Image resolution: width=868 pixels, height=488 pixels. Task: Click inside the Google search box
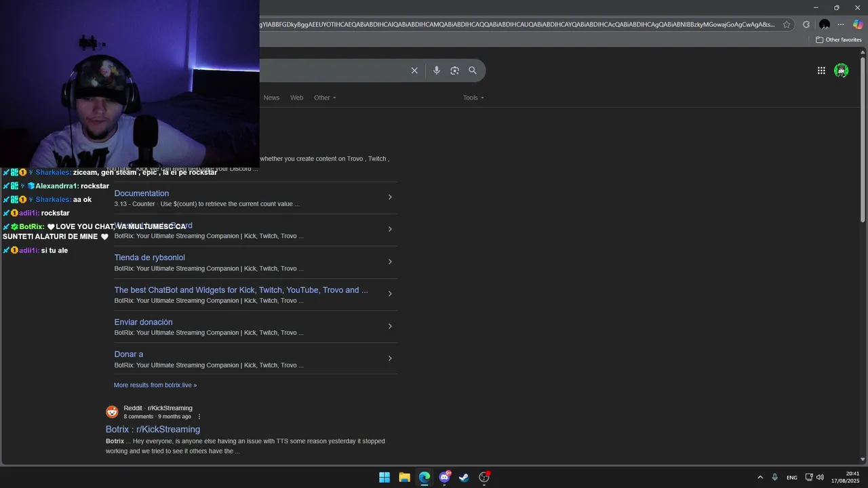coord(332,70)
